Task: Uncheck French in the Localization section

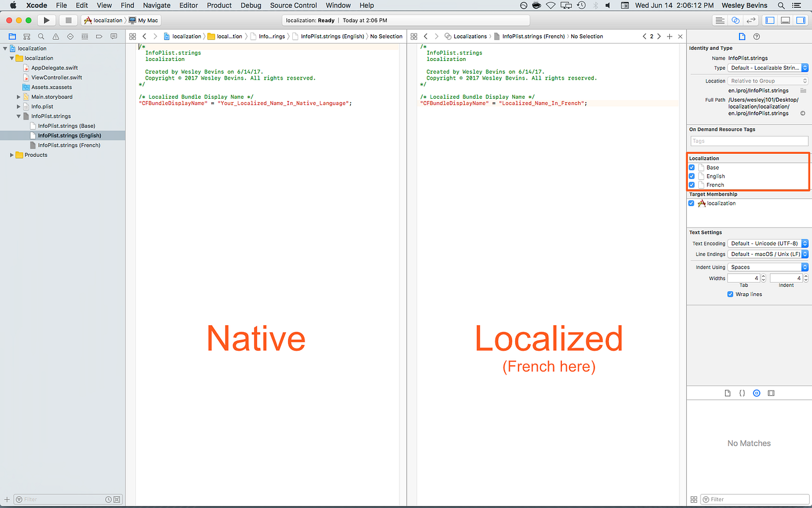Action: pos(691,185)
